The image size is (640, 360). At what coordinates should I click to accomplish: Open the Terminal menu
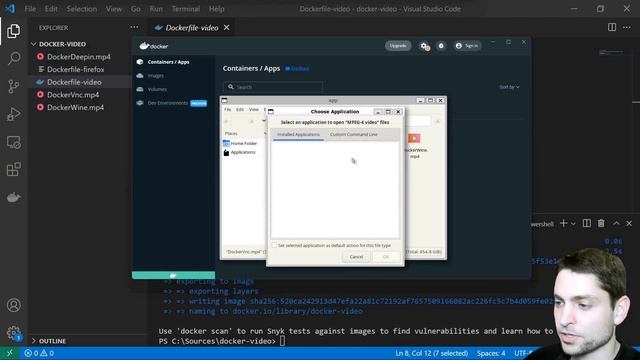(x=186, y=9)
